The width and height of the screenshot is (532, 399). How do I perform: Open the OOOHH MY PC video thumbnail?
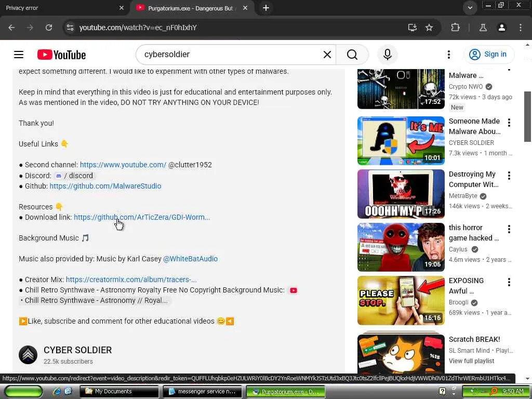401,194
